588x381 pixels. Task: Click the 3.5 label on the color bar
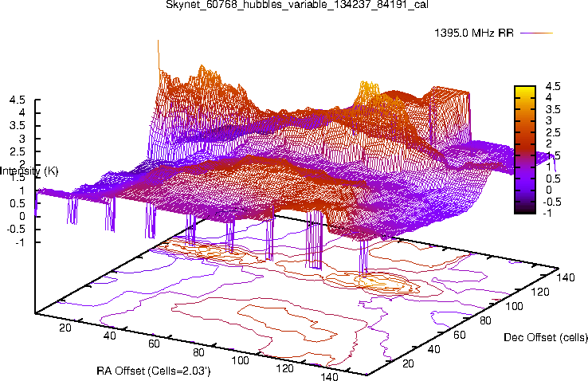coord(553,109)
